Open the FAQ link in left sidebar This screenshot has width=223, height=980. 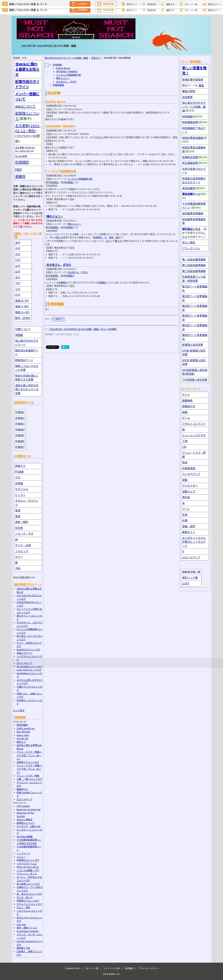coord(18,169)
